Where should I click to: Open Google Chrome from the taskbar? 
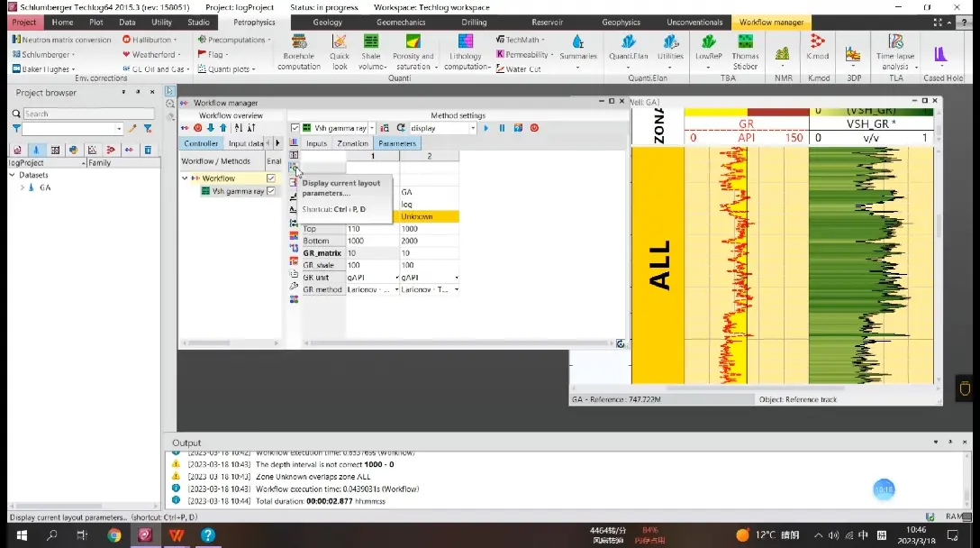(x=113, y=535)
